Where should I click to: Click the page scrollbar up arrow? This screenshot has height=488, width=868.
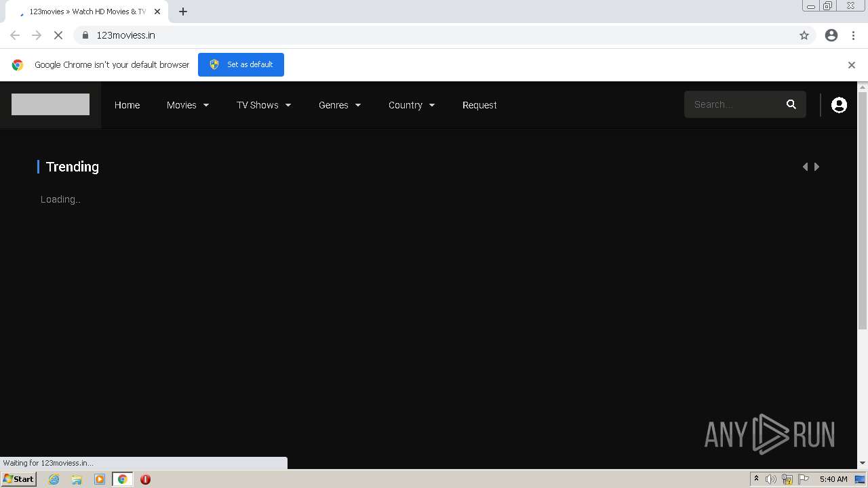coord(863,87)
